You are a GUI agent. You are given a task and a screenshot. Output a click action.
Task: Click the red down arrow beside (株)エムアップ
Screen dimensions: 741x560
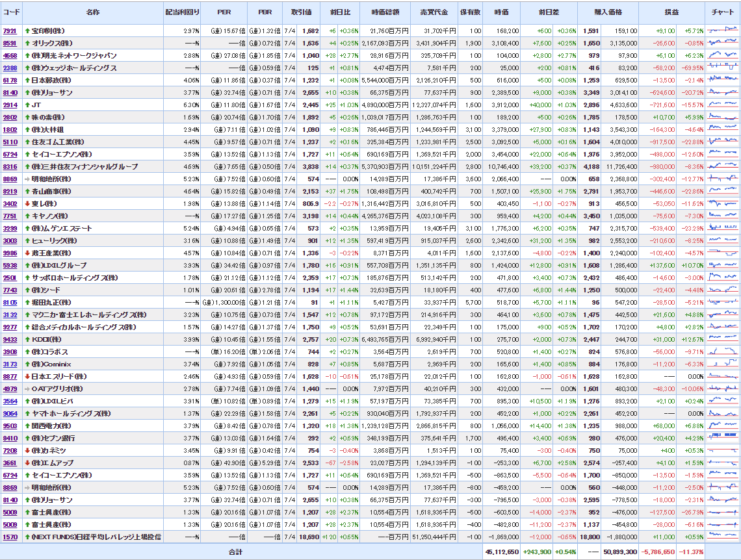(27, 463)
